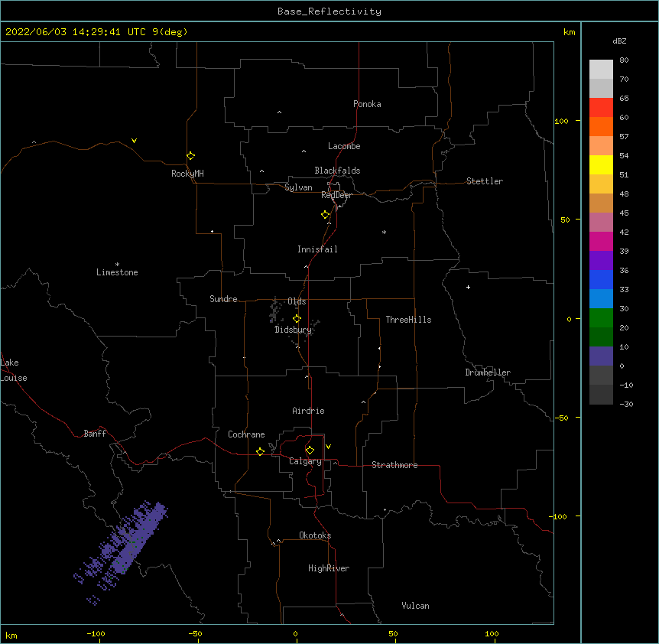Select the Lacombe label
Screen dimensions: 659x644
coord(344,146)
